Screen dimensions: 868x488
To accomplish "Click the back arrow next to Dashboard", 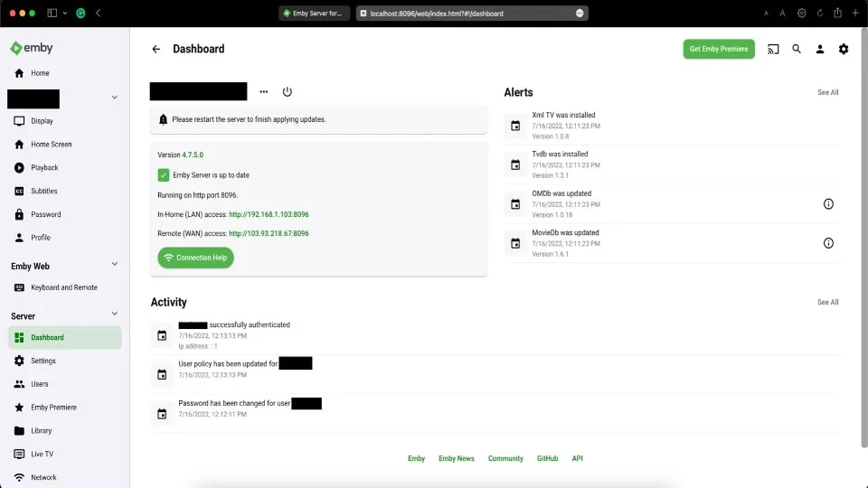I will coord(156,49).
